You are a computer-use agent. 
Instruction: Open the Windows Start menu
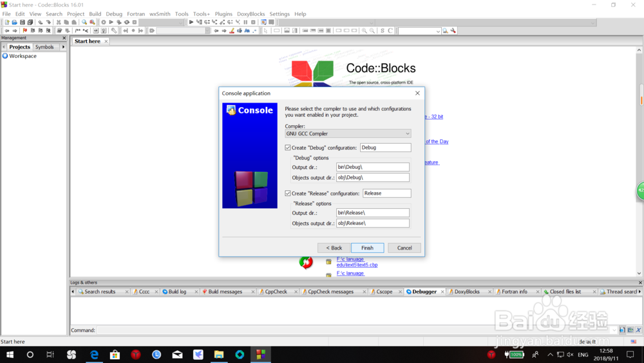coord(10,355)
